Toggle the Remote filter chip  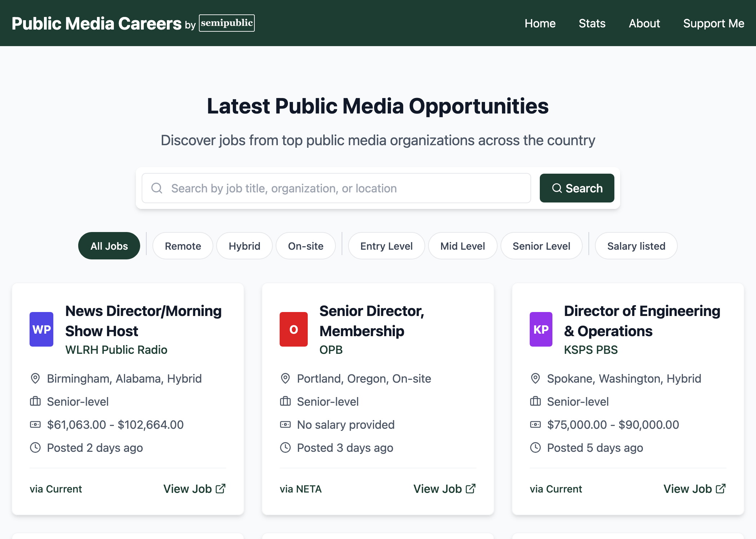click(x=183, y=246)
